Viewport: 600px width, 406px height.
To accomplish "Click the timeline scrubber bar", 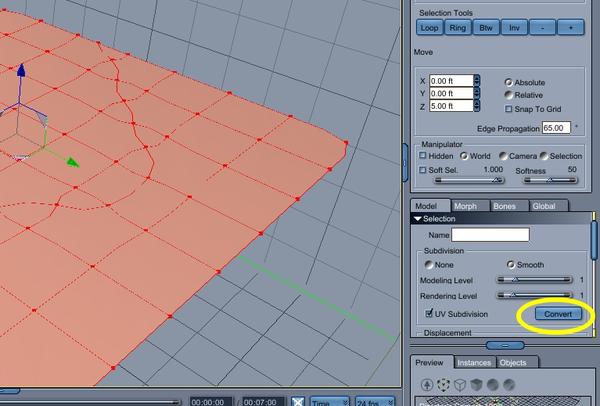I will [90, 402].
